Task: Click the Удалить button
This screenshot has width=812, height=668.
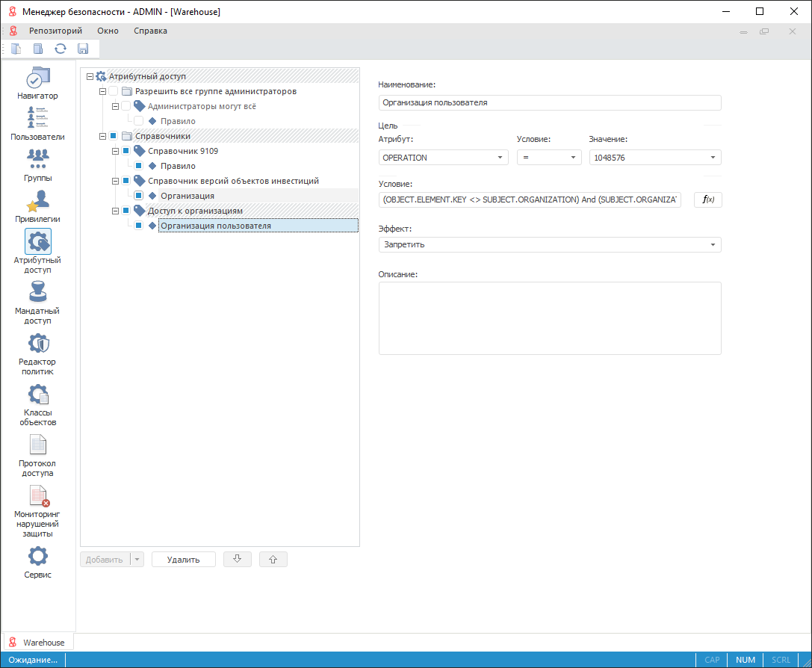Action: click(x=183, y=560)
